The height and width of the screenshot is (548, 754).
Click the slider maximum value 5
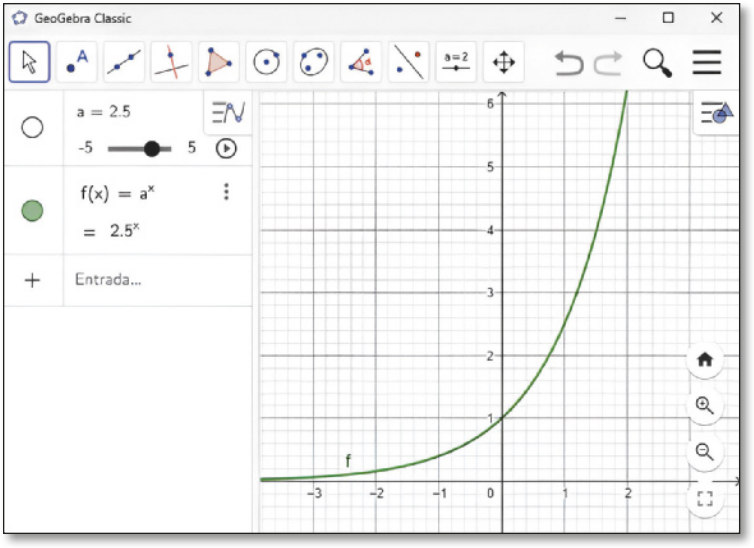coord(192,147)
